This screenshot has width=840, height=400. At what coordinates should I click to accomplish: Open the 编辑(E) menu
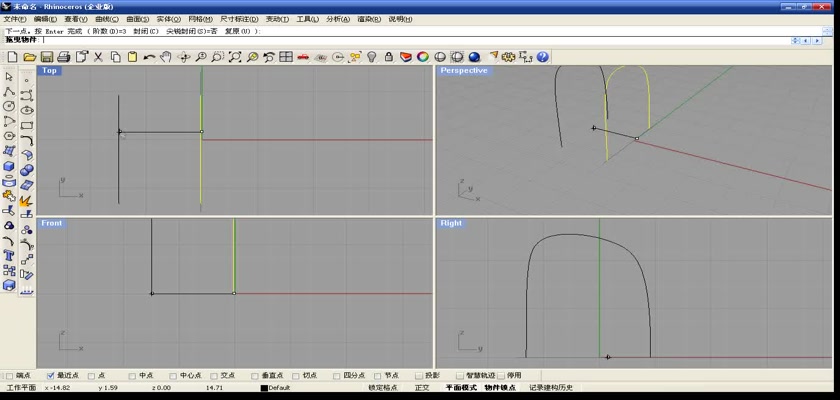tap(45, 19)
